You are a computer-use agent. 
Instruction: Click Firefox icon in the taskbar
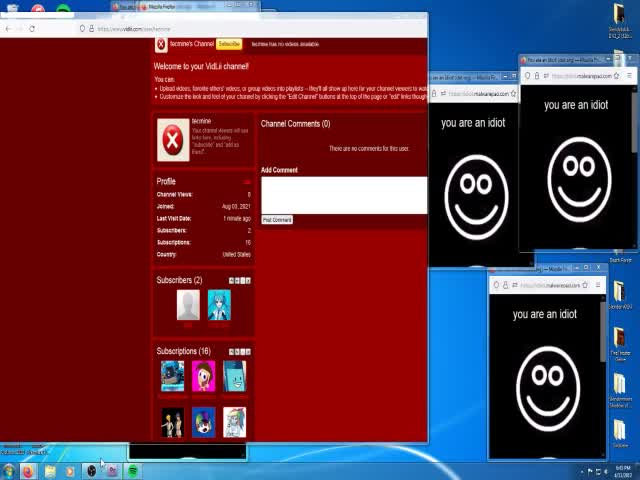[x=28, y=471]
